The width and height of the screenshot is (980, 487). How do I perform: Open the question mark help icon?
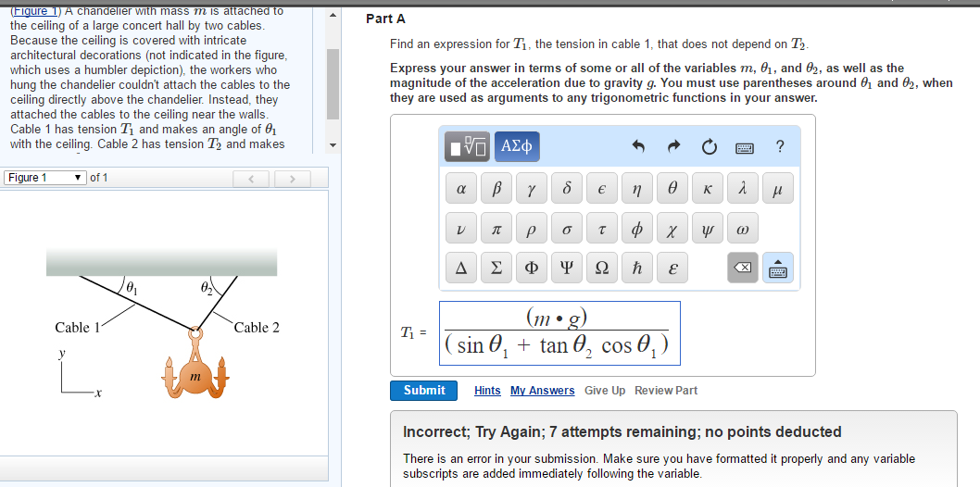(x=780, y=146)
